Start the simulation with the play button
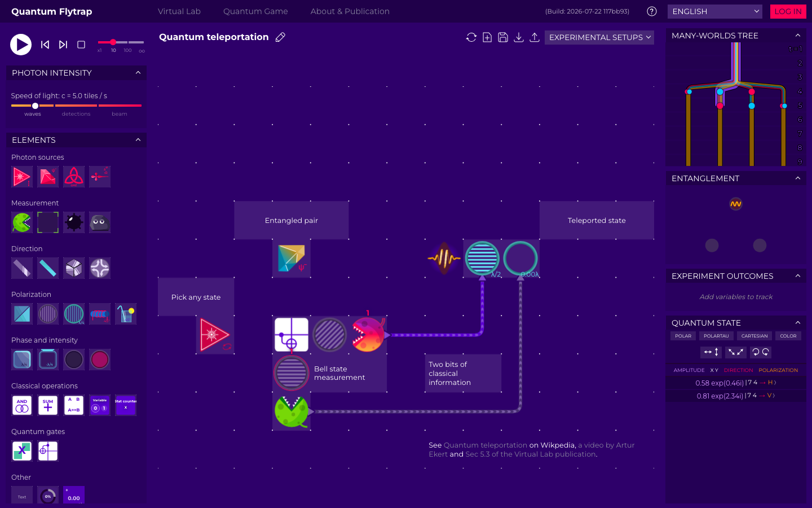 pos(21,45)
